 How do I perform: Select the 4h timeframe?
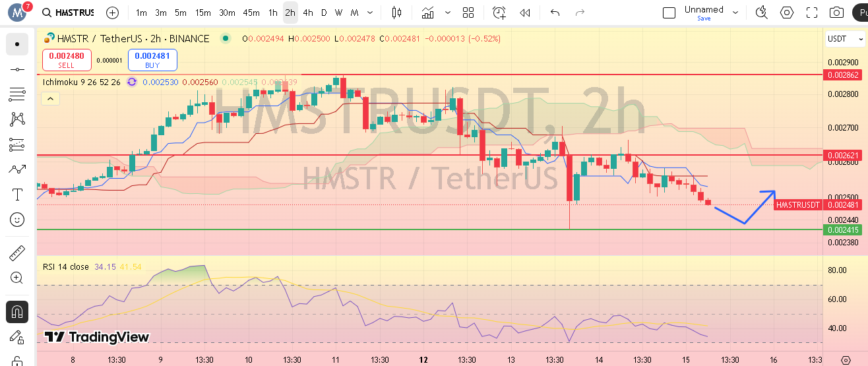pyautogui.click(x=307, y=13)
